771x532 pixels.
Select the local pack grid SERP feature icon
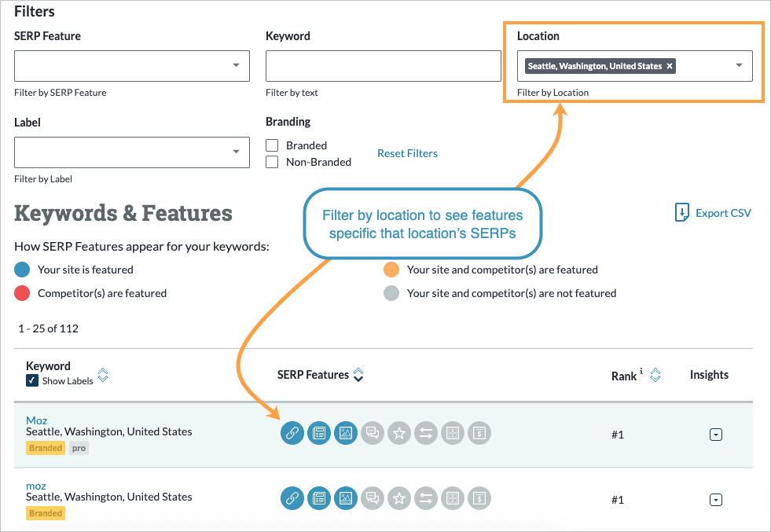point(452,433)
